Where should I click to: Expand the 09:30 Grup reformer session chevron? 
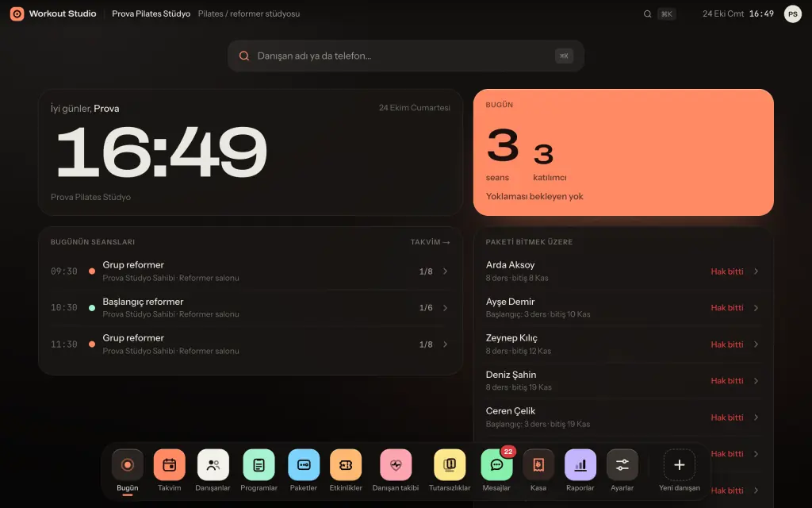(x=445, y=271)
